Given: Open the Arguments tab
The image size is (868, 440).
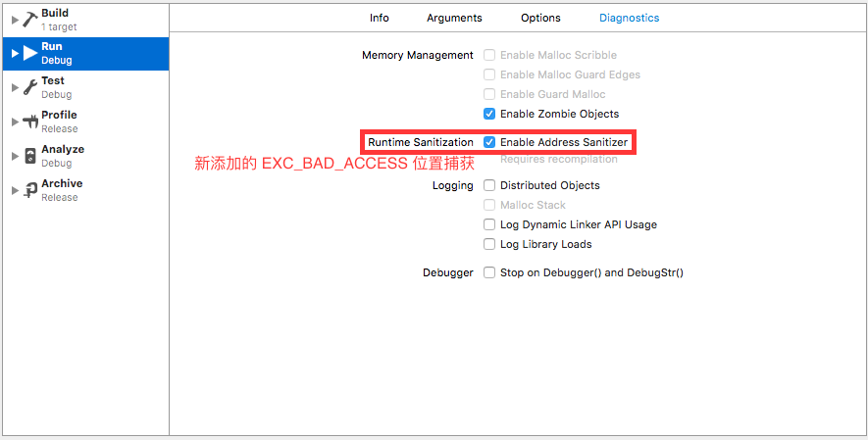Looking at the screenshot, I should 454,18.
